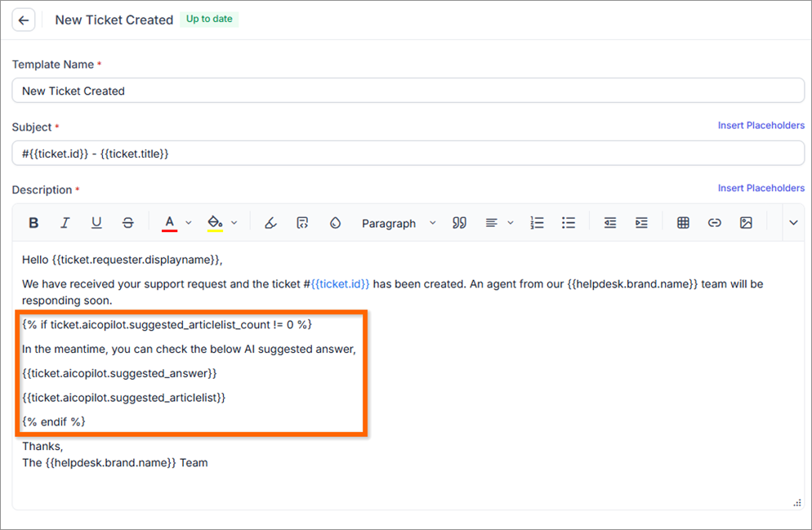Insert a numbered list
The width and height of the screenshot is (812, 530).
coord(537,223)
